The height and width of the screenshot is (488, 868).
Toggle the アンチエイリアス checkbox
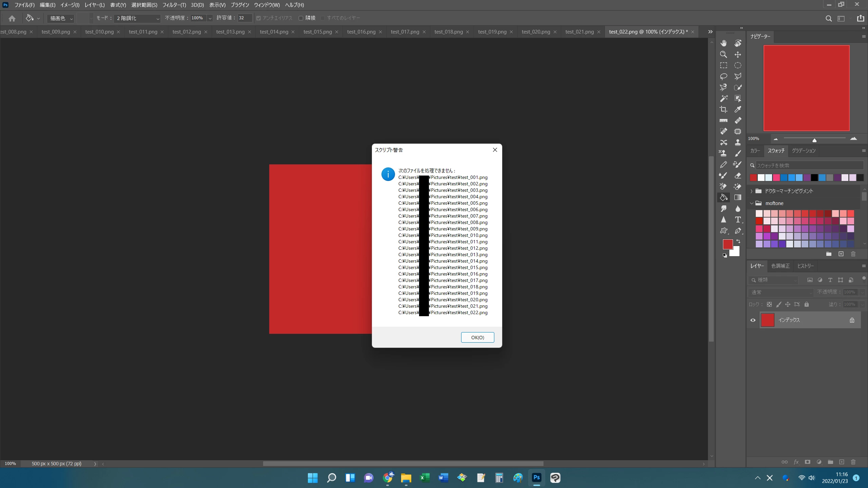coord(259,18)
